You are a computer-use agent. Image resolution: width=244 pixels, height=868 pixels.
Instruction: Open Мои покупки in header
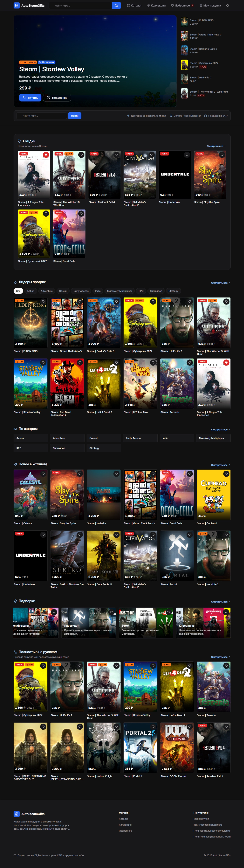tap(210, 5)
